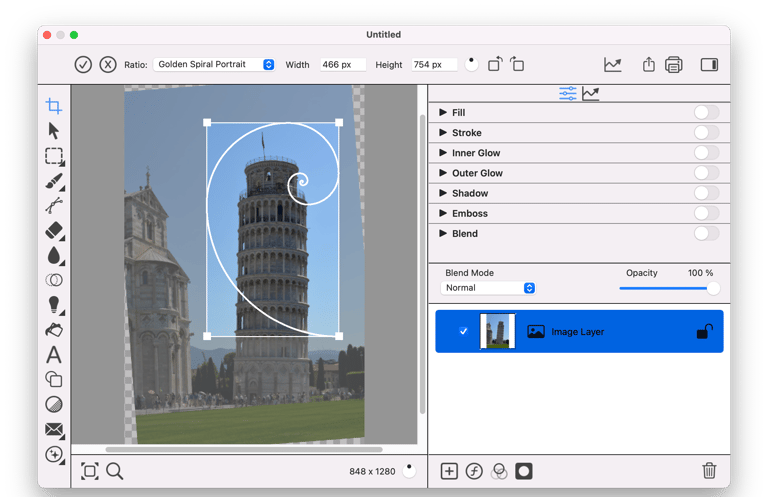This screenshot has height=497, width=768.
Task: Expand the Shadow section triangle
Action: click(x=443, y=193)
